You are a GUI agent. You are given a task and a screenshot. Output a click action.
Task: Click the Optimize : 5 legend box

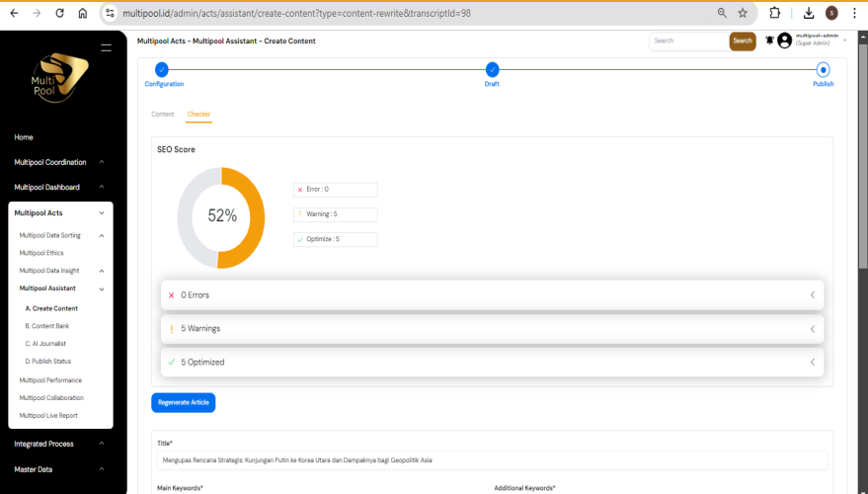point(336,239)
